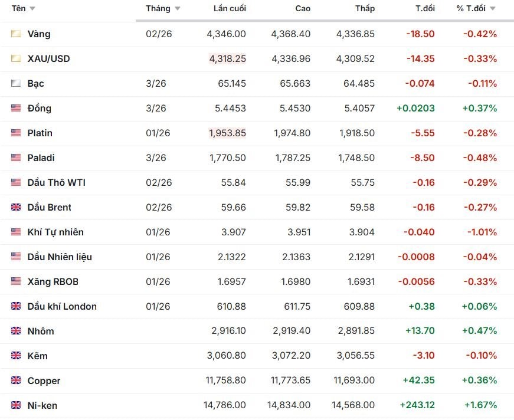The width and height of the screenshot is (514, 420).
Task: Open the Dầu Thô WTI link
Action: pyautogui.click(x=56, y=183)
